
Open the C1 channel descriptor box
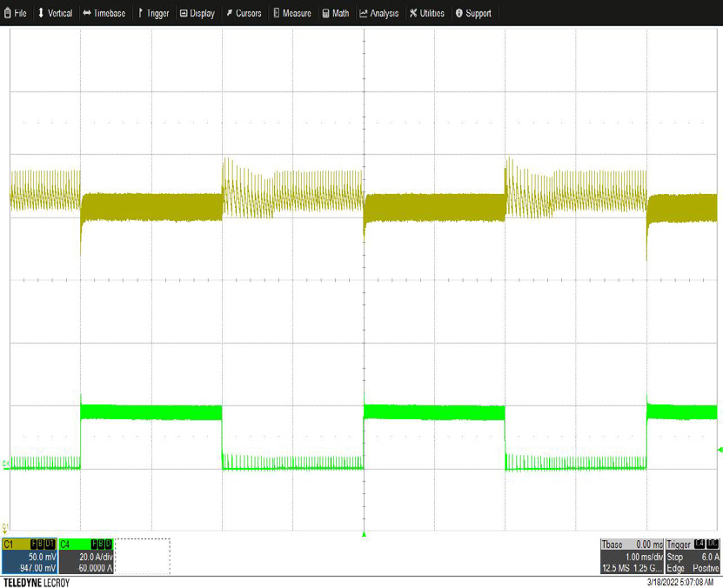pos(29,555)
